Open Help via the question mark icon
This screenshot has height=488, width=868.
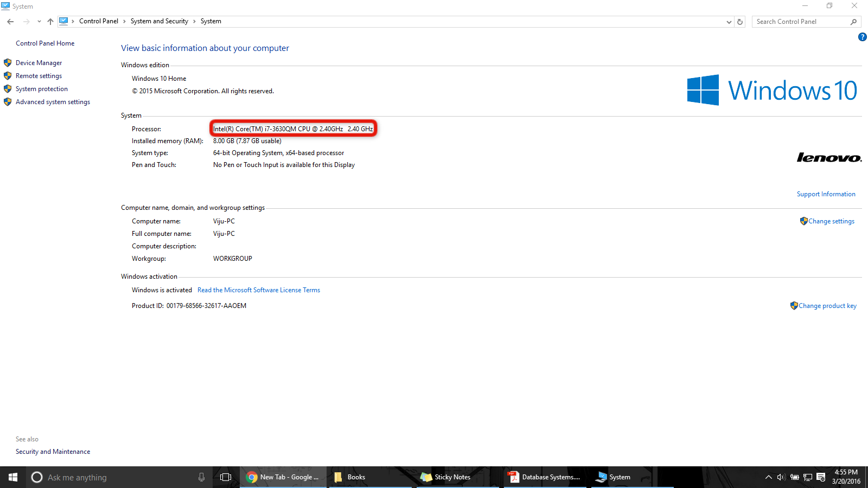pos(863,37)
